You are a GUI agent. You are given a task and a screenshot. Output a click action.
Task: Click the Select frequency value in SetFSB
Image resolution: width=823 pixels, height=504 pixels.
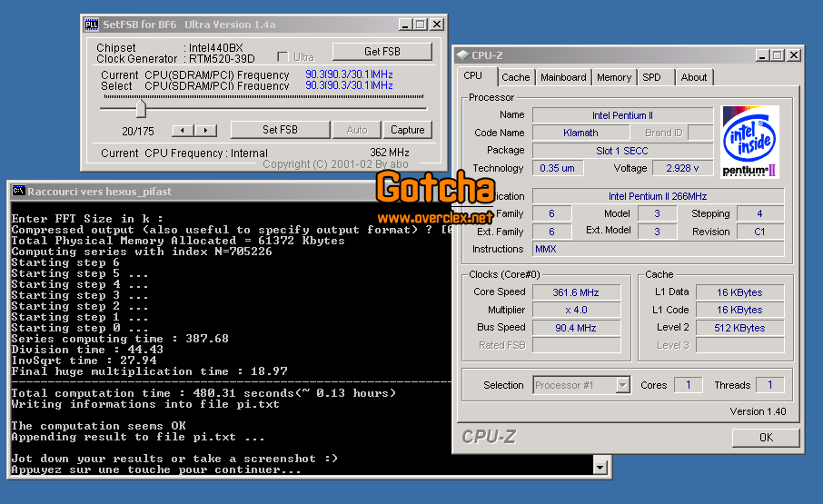point(349,85)
